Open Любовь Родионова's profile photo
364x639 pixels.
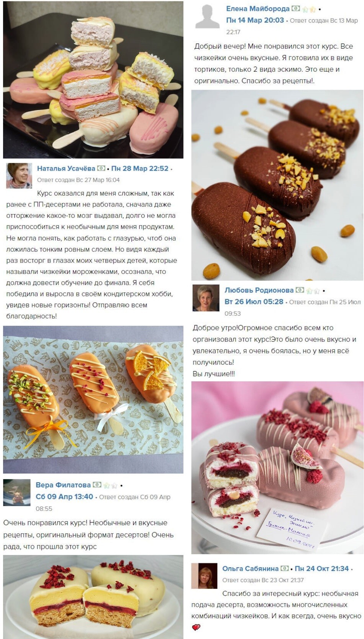[x=205, y=298]
